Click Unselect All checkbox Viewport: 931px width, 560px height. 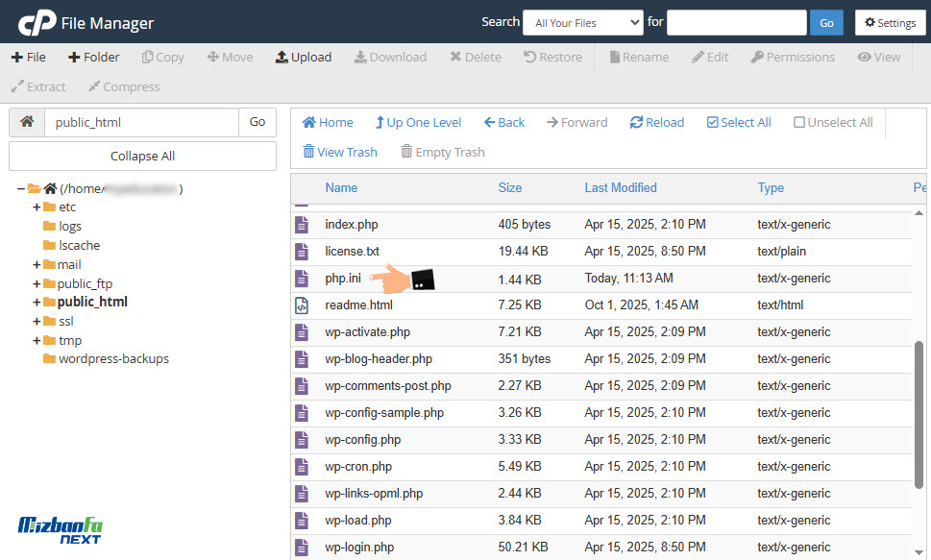point(799,123)
